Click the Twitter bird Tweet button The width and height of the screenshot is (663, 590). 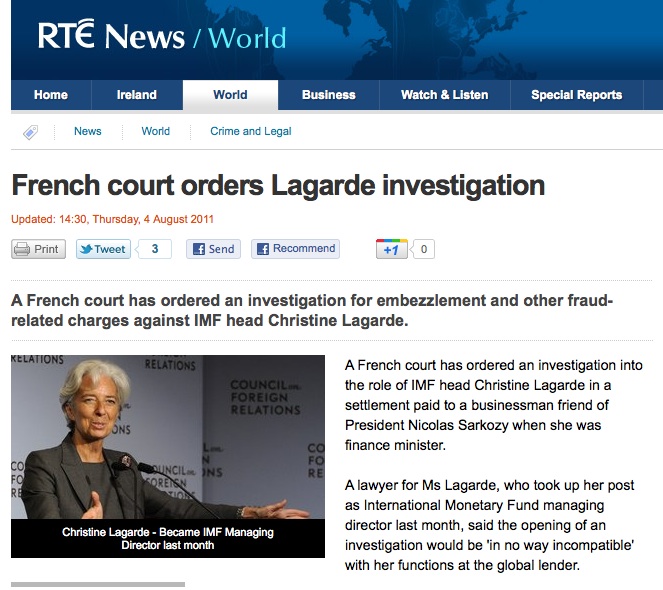coord(103,249)
